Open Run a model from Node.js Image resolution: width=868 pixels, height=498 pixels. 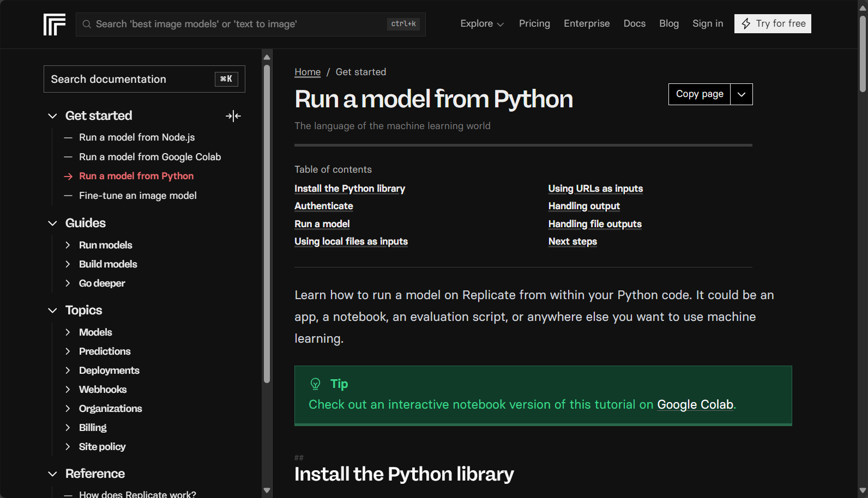pyautogui.click(x=137, y=137)
